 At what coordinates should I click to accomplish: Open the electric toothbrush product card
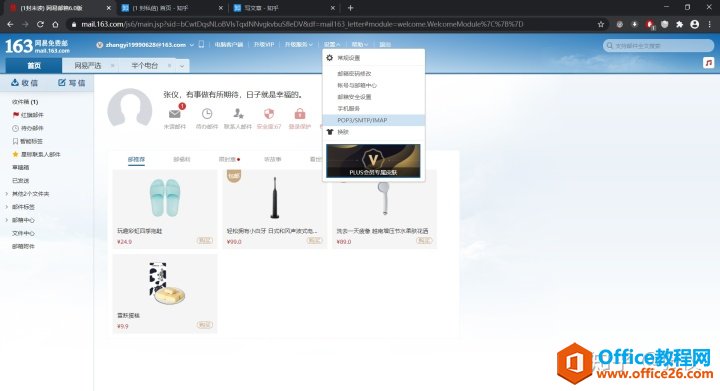(x=274, y=209)
